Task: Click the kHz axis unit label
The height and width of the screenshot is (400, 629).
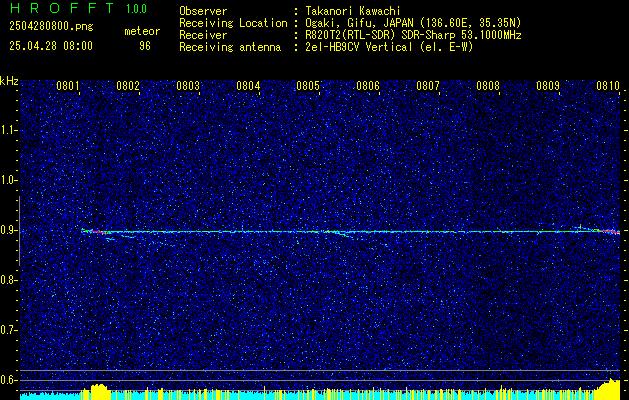Action: (9, 81)
